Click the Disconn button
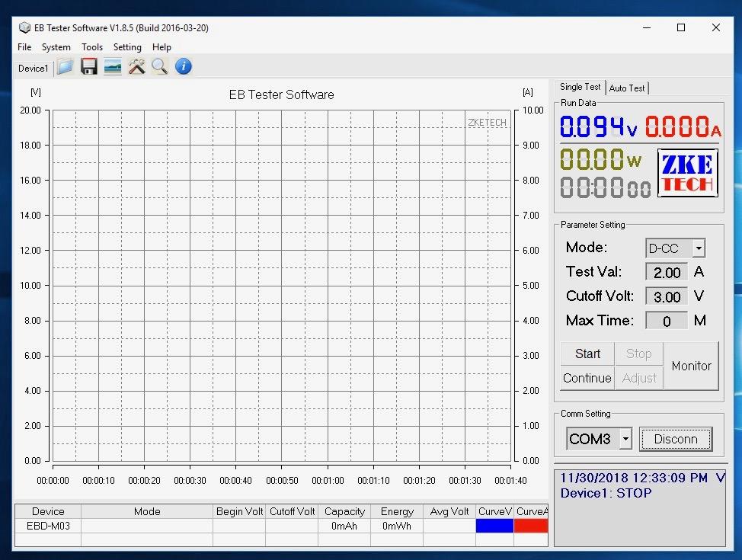Image resolution: width=742 pixels, height=560 pixels. [x=675, y=439]
